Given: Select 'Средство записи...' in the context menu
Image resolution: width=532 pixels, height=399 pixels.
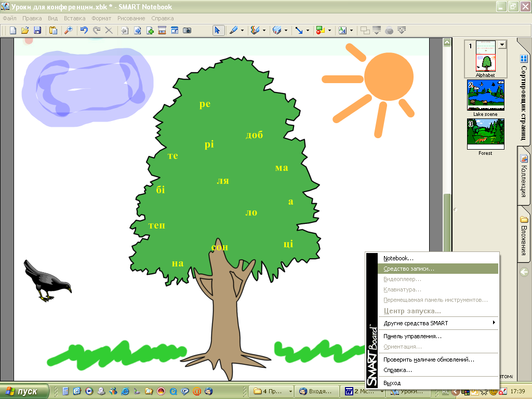Looking at the screenshot, I should pyautogui.click(x=408, y=269).
